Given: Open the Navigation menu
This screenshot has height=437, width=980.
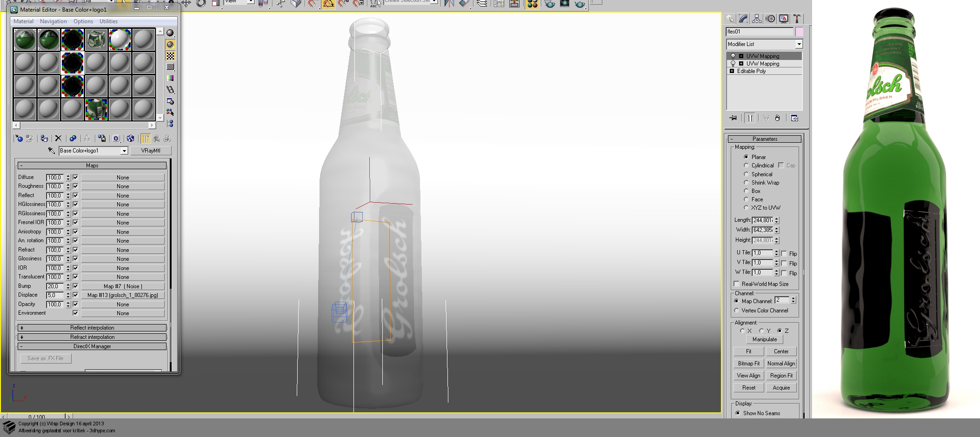Looking at the screenshot, I should pos(53,21).
